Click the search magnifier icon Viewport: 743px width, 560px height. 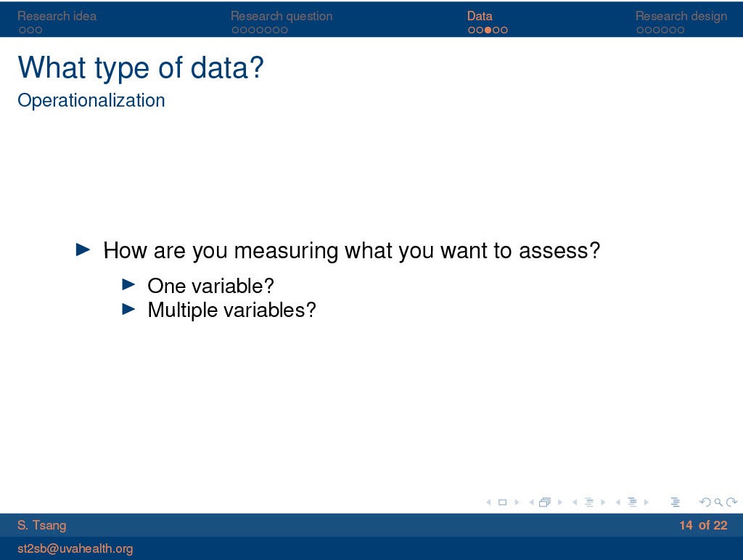tap(718, 502)
